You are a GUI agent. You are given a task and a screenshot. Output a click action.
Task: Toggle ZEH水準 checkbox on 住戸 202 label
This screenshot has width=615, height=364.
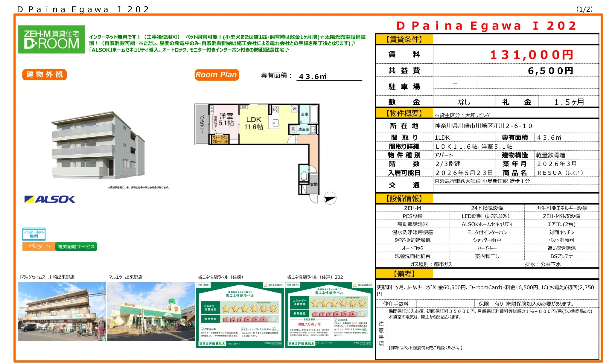(x=335, y=320)
